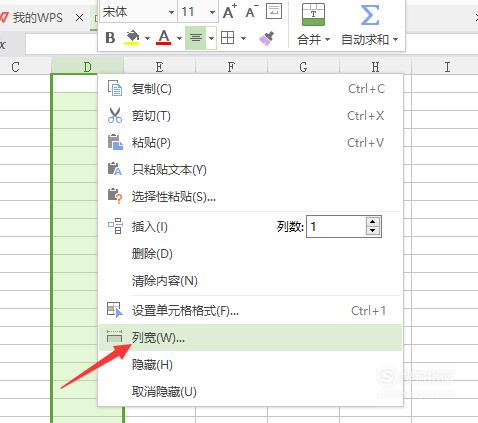Open 设置单元格格式(F)... dialog
Image resolution: width=478 pixels, height=423 pixels.
(x=250, y=311)
